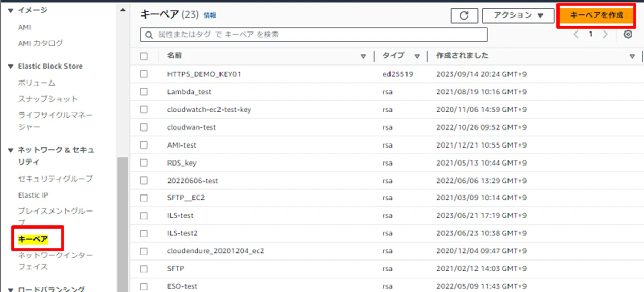Viewport: 644px width, 292px height.
Task: Open プレイスメントグループ in the sidebar
Action: pos(56,217)
